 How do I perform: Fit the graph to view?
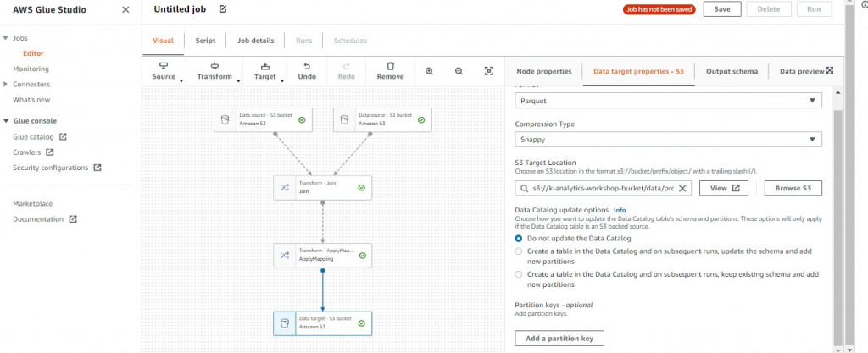point(489,71)
